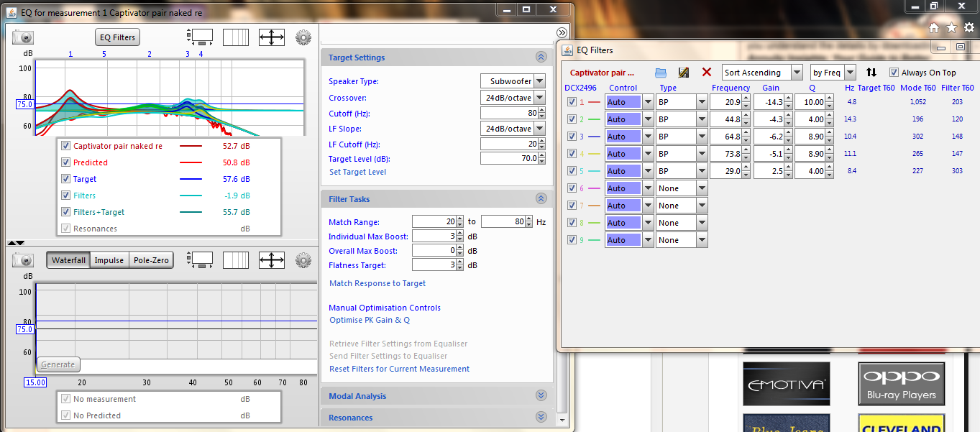Click Generate button on waterfall graph
980x432 pixels.
(x=58, y=364)
